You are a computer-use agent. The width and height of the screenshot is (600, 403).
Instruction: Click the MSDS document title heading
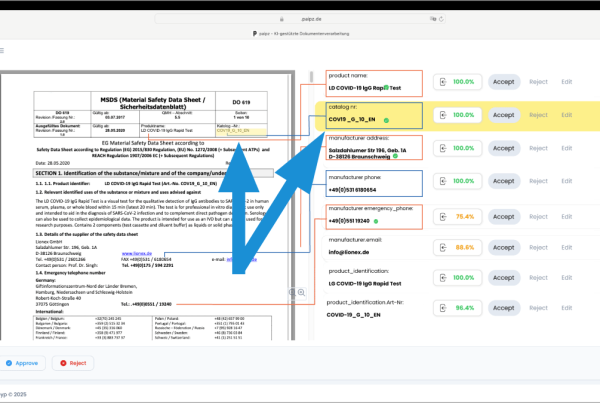pyautogui.click(x=153, y=103)
